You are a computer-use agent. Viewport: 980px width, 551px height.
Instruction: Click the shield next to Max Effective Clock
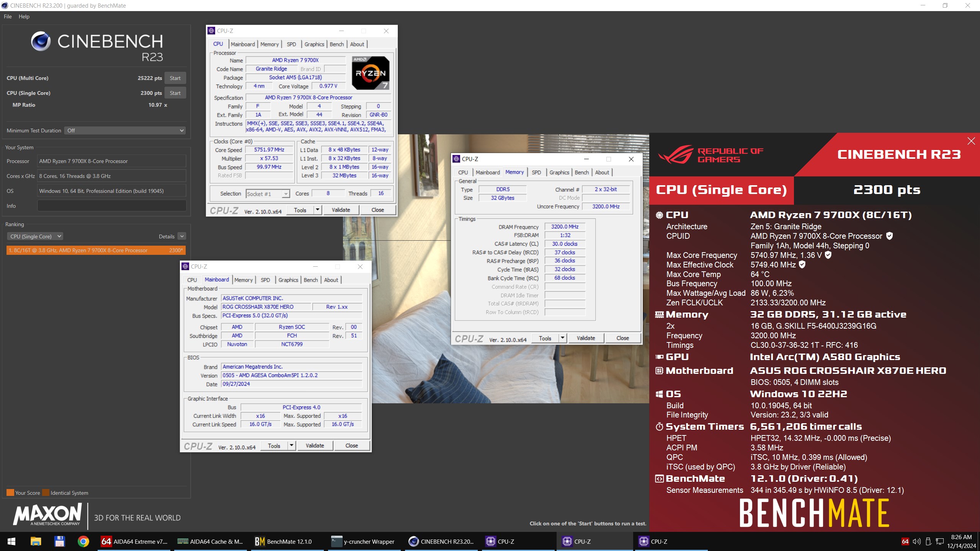[802, 264]
